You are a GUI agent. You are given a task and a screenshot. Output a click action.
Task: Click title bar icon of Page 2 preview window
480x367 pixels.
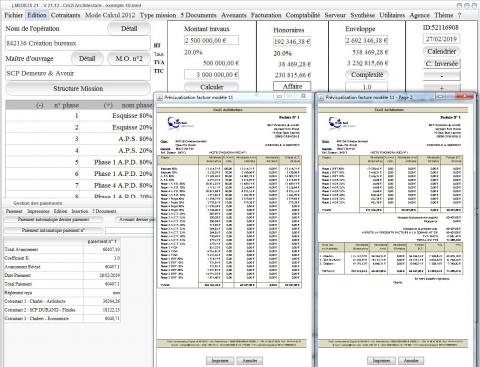pos(322,98)
